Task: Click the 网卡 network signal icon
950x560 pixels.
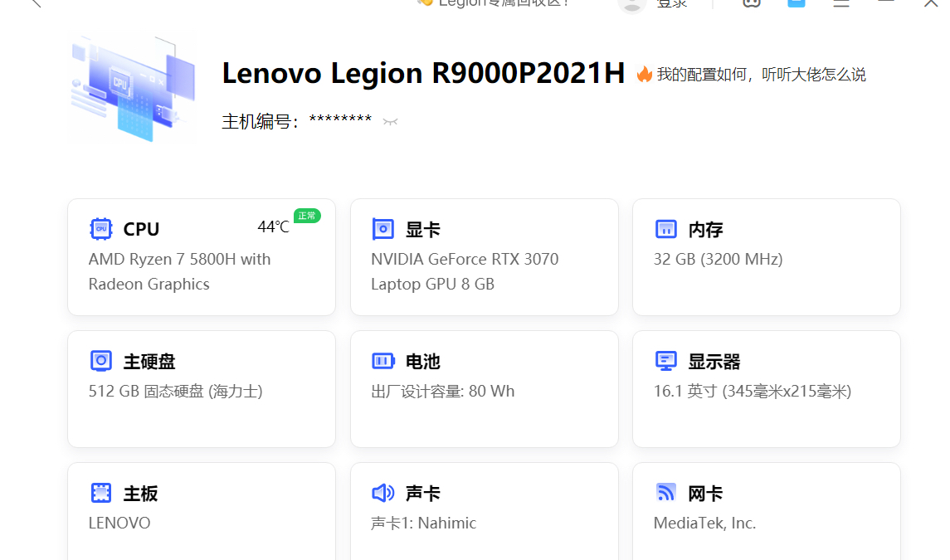Action: tap(666, 492)
